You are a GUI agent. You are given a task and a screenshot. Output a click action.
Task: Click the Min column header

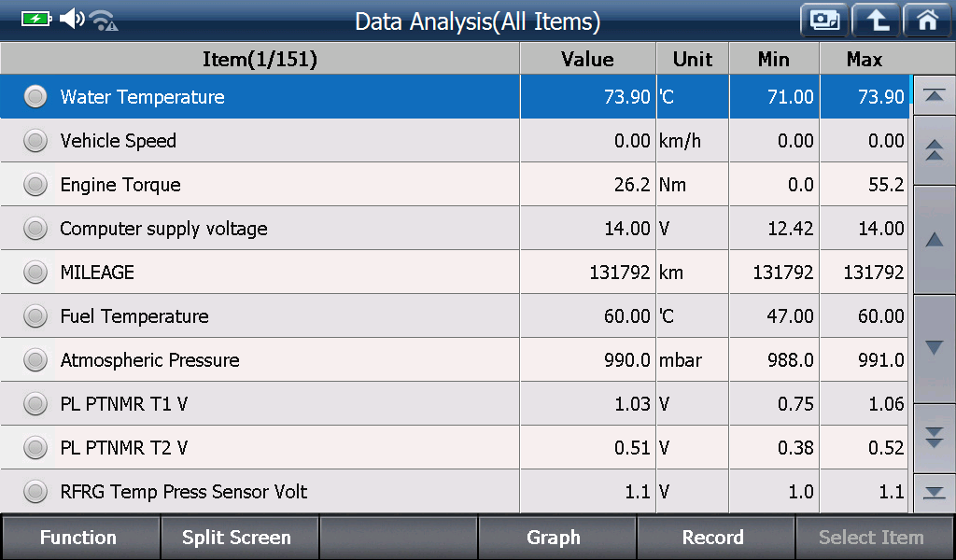[x=774, y=59]
